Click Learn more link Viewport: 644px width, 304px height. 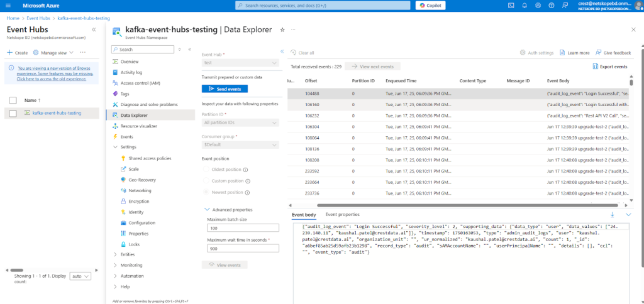point(575,53)
